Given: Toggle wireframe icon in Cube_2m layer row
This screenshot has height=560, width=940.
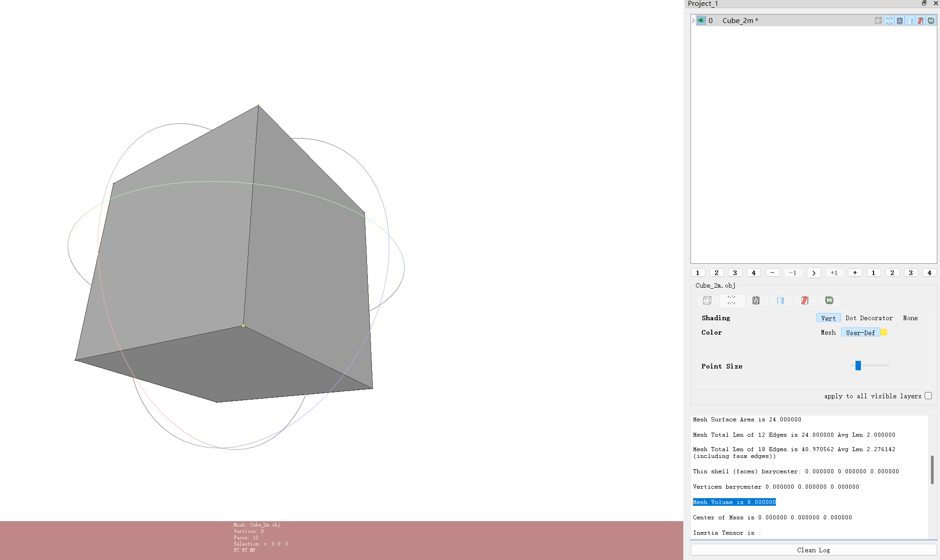Looking at the screenshot, I should coord(899,20).
